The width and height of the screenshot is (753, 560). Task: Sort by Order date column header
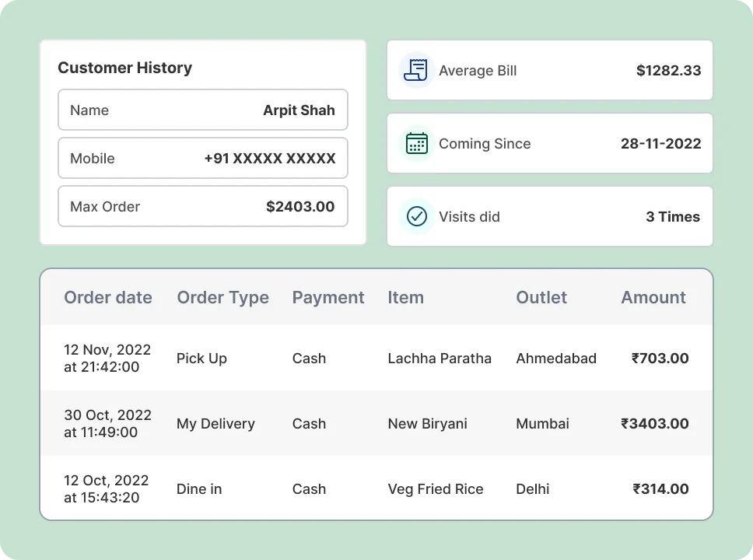pyautogui.click(x=108, y=297)
